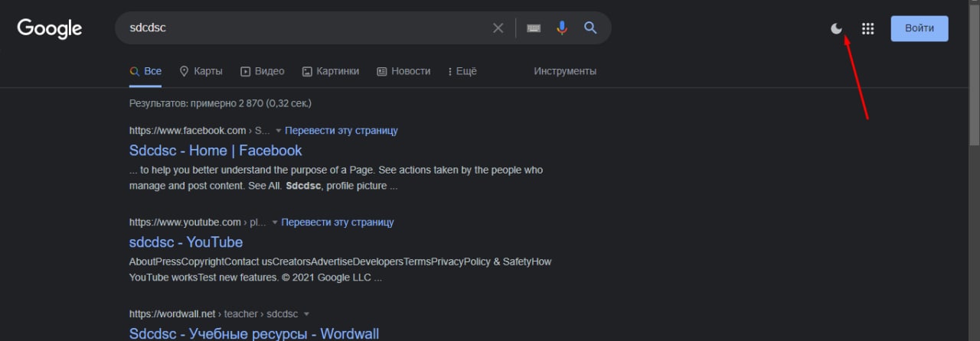
Task: Switch to the Картинки tab
Action: 330,71
